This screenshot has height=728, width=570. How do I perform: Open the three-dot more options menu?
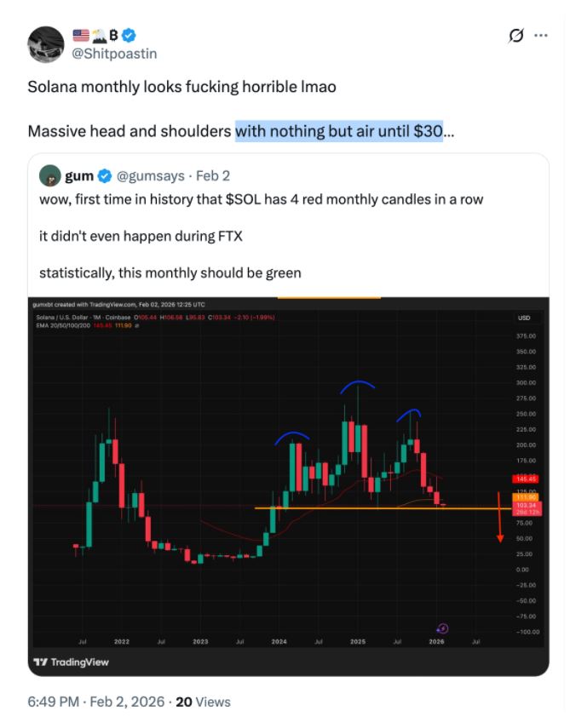[x=540, y=36]
